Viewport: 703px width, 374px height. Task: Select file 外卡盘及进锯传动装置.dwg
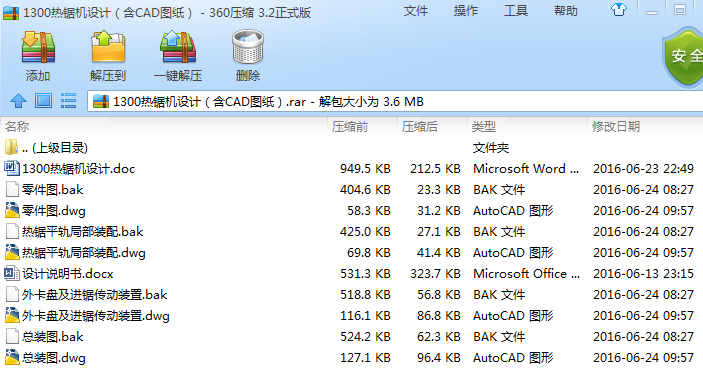tap(352, 316)
